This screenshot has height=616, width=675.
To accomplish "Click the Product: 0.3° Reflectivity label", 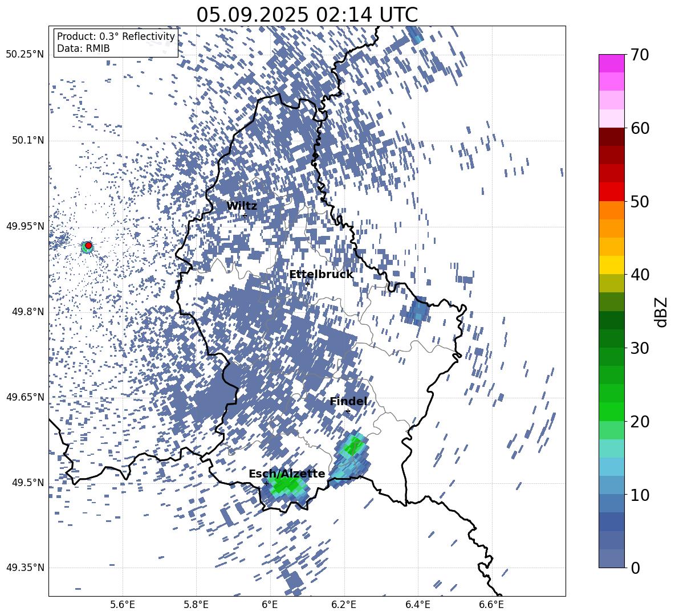I will pos(116,36).
